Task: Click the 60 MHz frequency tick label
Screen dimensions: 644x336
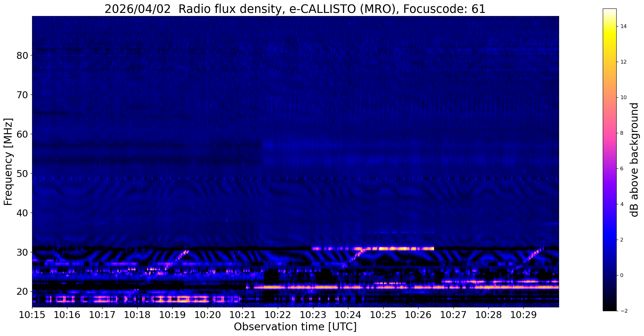Action: [x=22, y=134]
